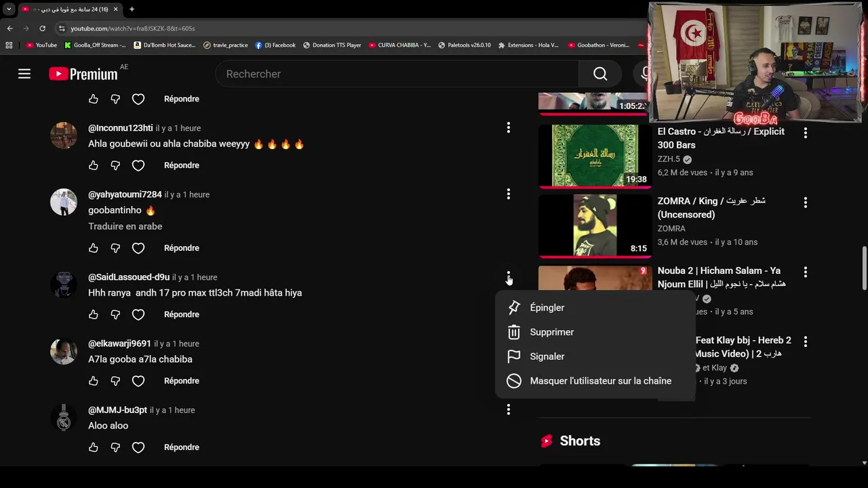Open the Nouba 2 Hicham Salam options menu

[x=806, y=272]
